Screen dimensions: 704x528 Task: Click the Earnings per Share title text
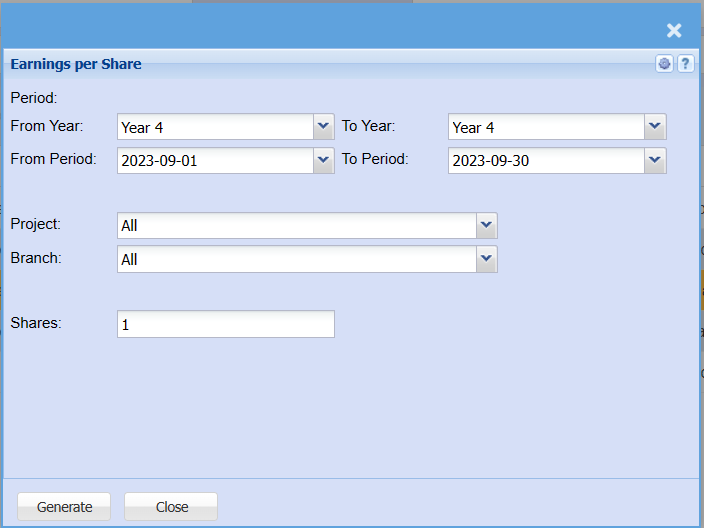coord(76,64)
